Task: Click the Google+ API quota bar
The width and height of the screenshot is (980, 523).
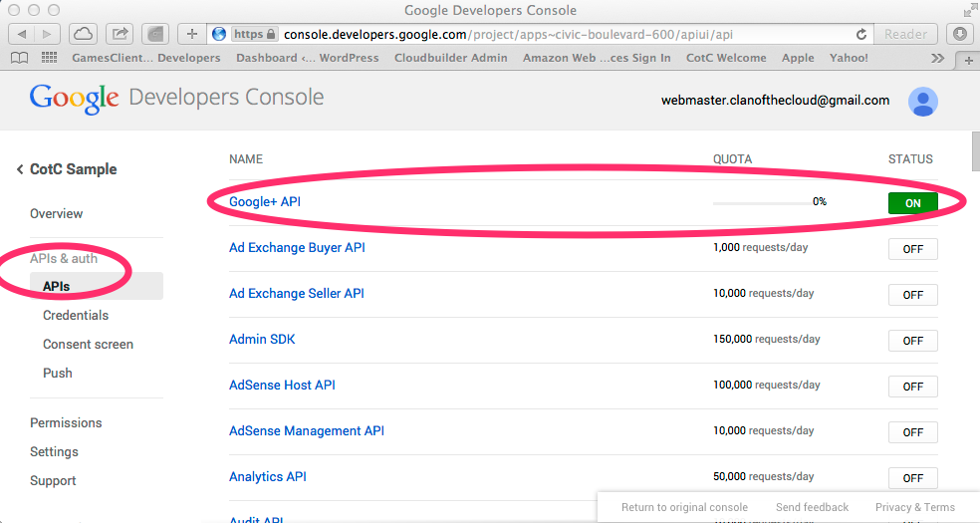Action: (x=762, y=202)
